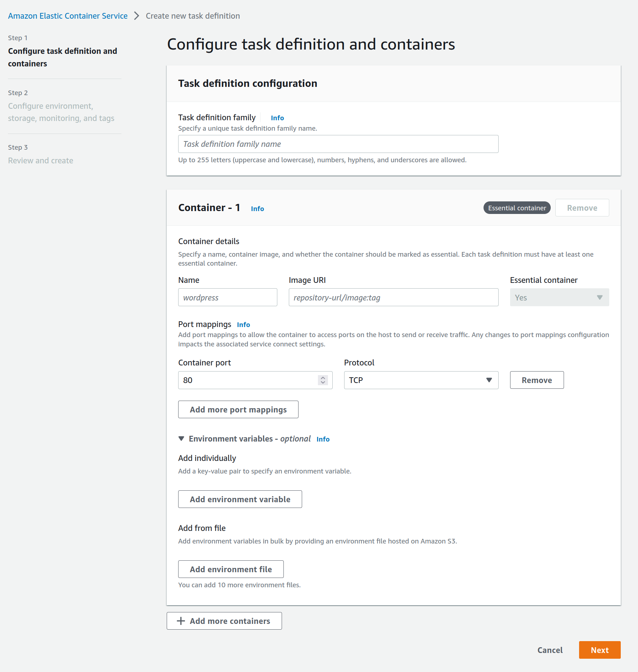Open Info link next to Container - 1
638x672 pixels.
(x=257, y=209)
